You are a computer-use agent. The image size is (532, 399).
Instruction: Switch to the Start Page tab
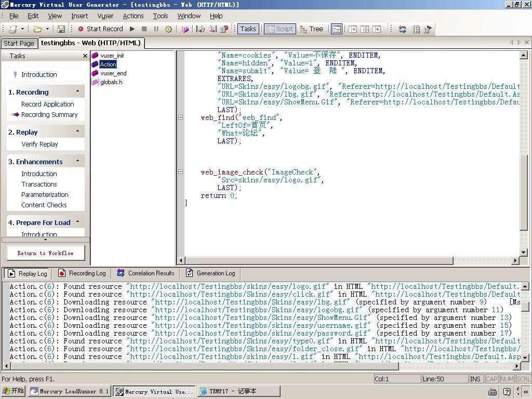coord(19,44)
